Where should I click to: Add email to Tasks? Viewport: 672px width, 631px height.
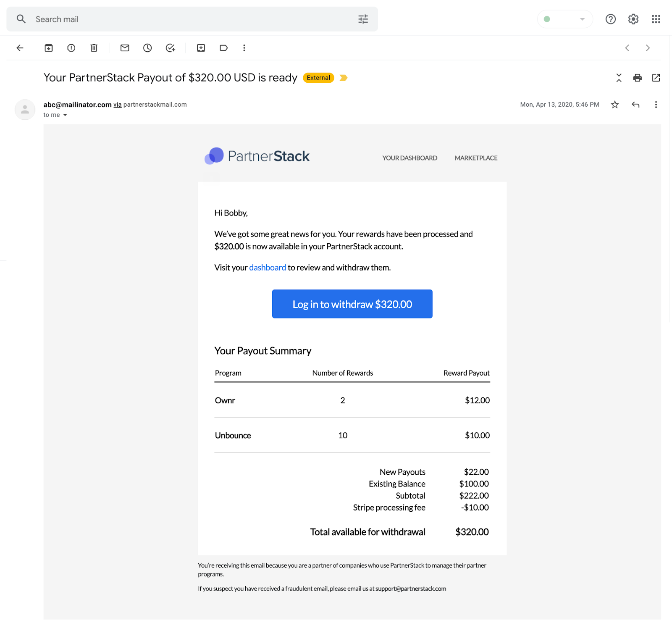170,48
